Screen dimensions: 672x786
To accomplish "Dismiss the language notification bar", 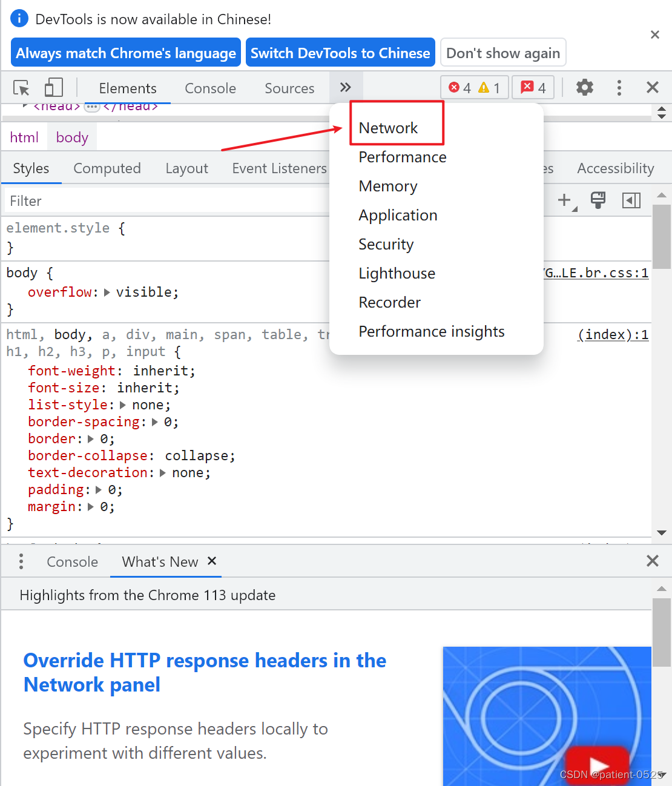I will pos(654,35).
